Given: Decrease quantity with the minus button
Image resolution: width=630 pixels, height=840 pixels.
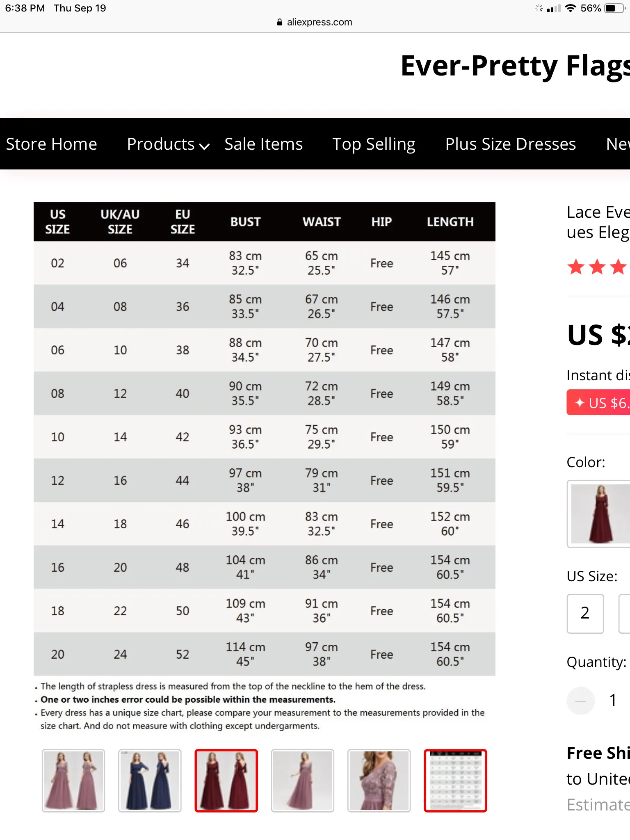Looking at the screenshot, I should coord(580,701).
